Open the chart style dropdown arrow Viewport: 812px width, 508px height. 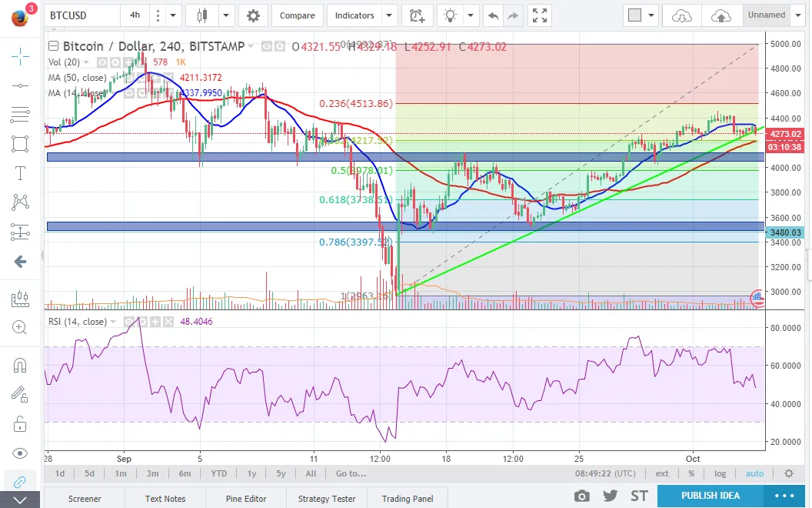pos(226,15)
